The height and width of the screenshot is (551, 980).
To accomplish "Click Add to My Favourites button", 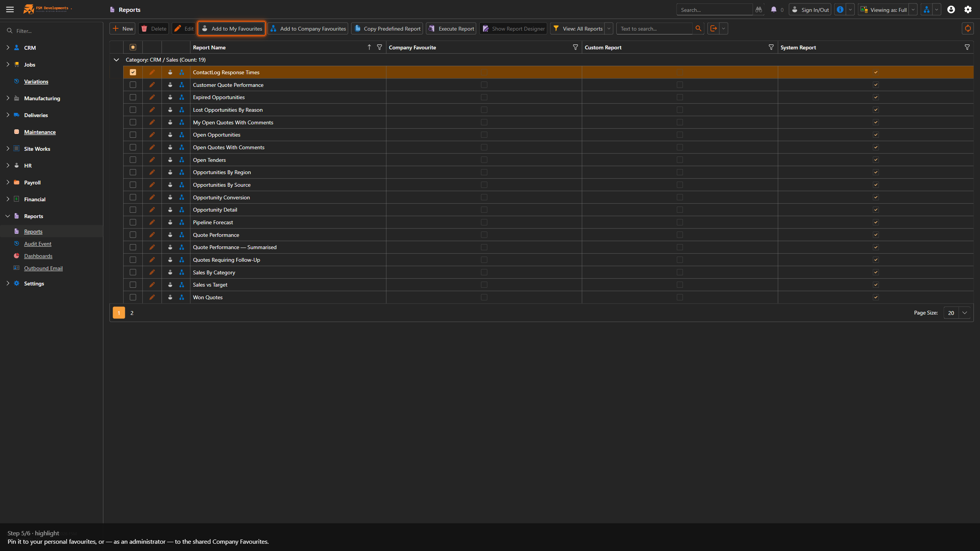I will pos(232,28).
